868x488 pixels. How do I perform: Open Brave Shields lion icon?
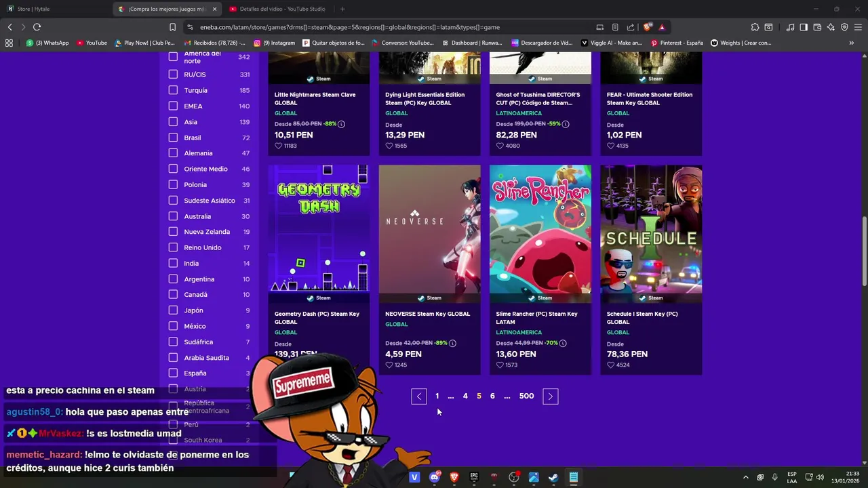pyautogui.click(x=648, y=27)
